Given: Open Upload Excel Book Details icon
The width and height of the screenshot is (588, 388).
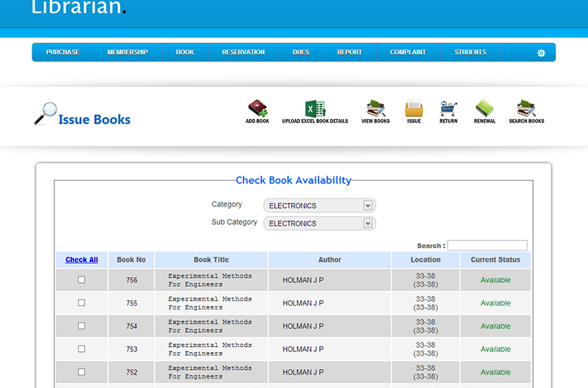Looking at the screenshot, I should 315,109.
